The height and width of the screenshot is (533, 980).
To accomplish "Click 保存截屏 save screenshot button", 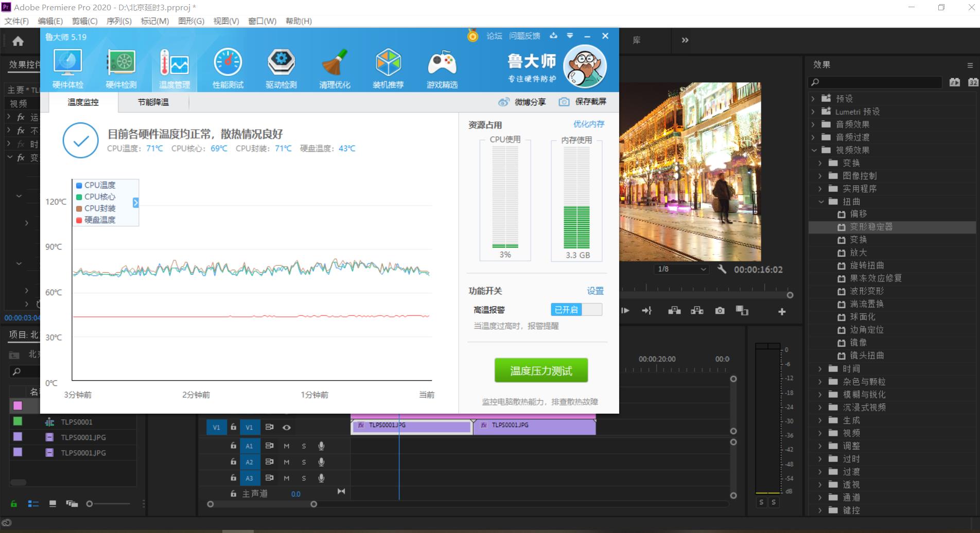I will coord(583,102).
